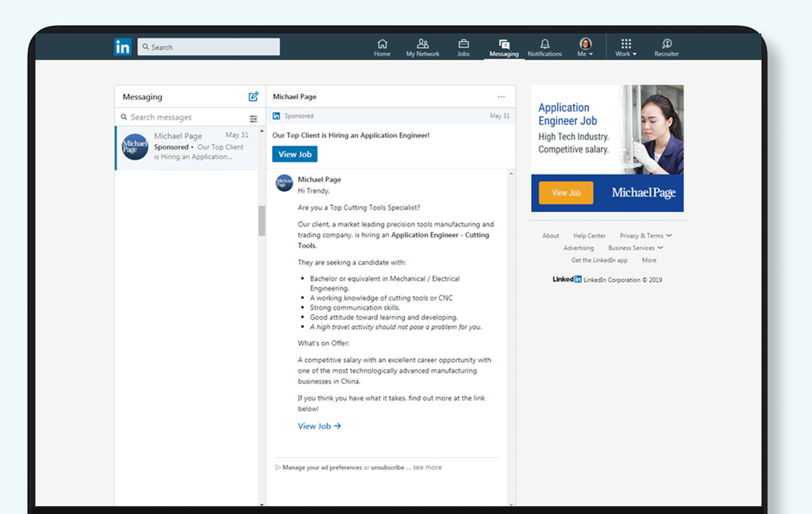The width and height of the screenshot is (812, 514).
Task: Expand the Me profile dropdown
Action: [x=585, y=47]
